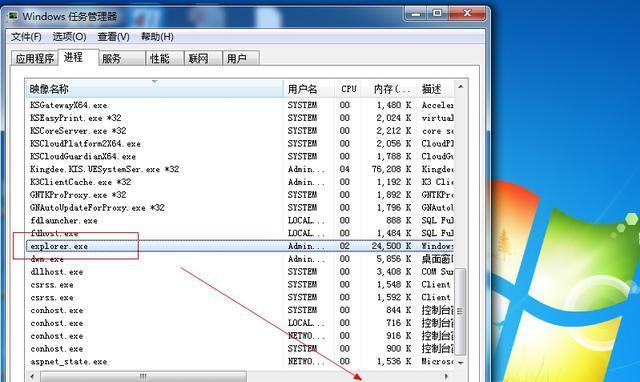Click the 844 K memory value
Viewport: 640px width, 382px height.
398,310
